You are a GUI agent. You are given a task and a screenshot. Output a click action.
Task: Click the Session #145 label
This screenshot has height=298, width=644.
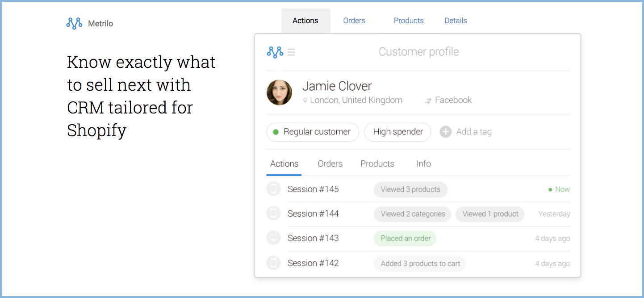(313, 189)
